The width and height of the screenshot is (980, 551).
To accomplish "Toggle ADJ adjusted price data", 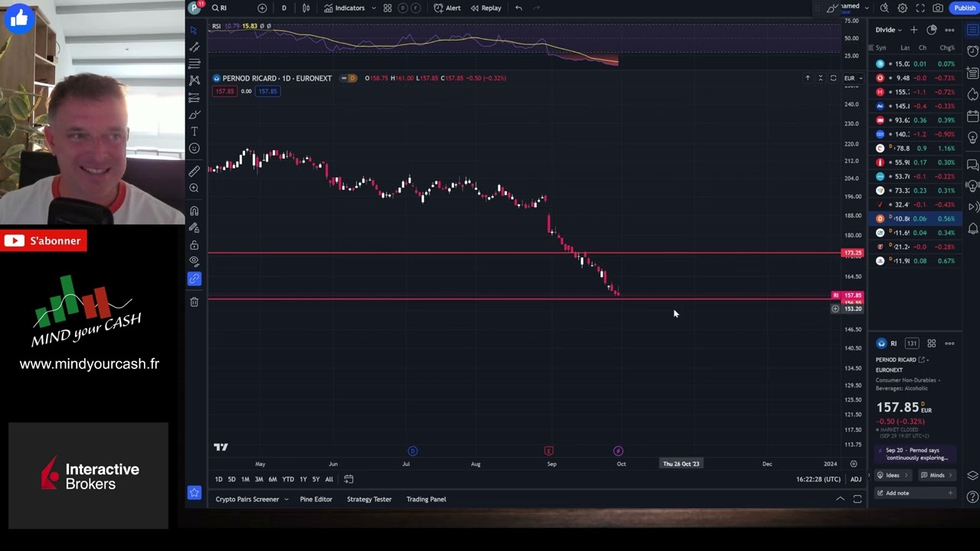I will pyautogui.click(x=855, y=479).
